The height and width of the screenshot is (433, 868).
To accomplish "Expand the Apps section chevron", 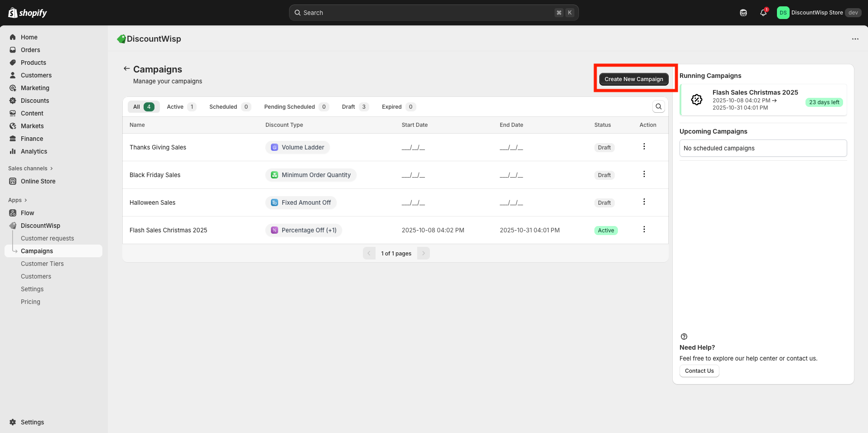I will tap(25, 200).
